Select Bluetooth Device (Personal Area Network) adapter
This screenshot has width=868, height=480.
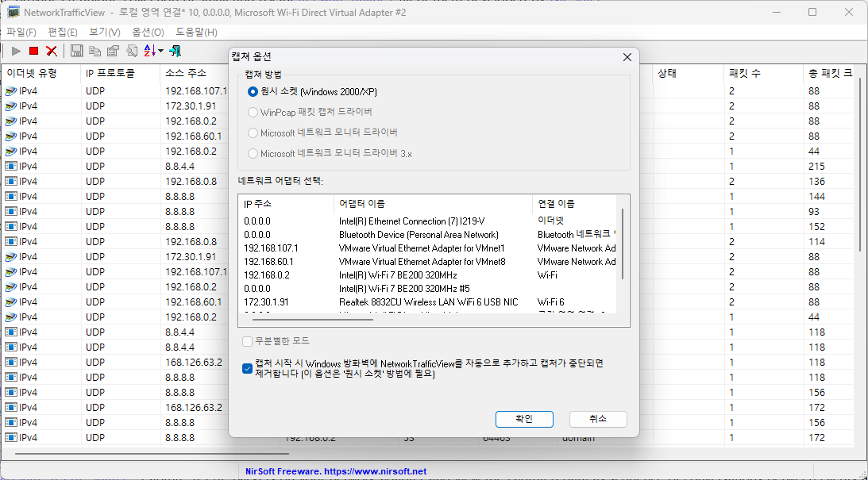419,235
